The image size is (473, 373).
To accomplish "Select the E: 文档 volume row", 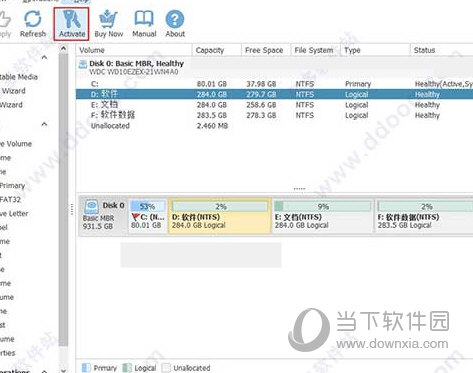I will tap(274, 105).
